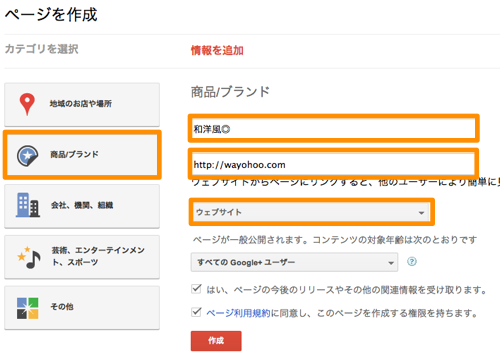Select the 地域のお店や場所 category
The height and width of the screenshot is (362, 500).
[x=82, y=104]
